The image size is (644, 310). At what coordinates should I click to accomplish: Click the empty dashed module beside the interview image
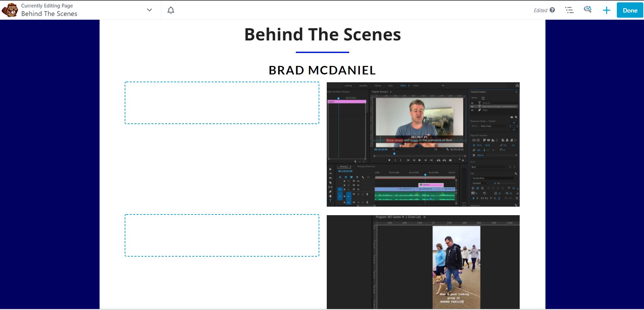point(222,103)
